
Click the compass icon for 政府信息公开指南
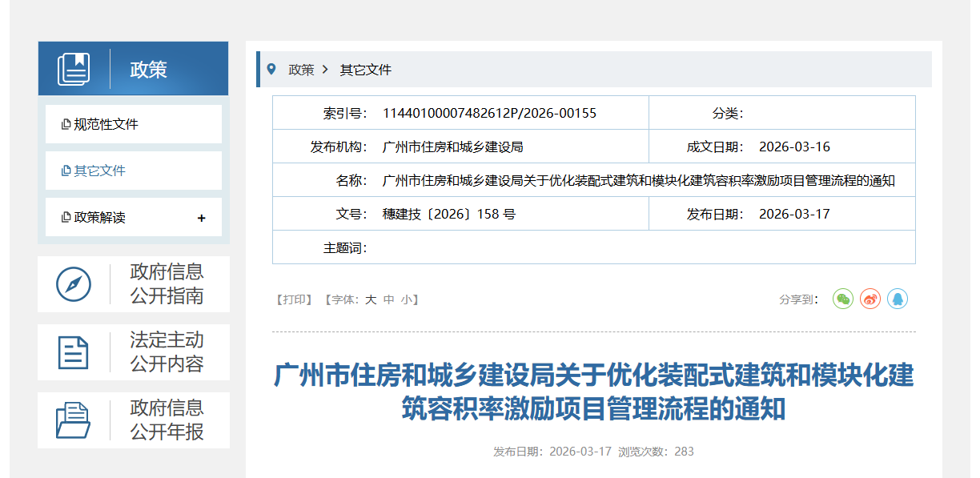(73, 284)
